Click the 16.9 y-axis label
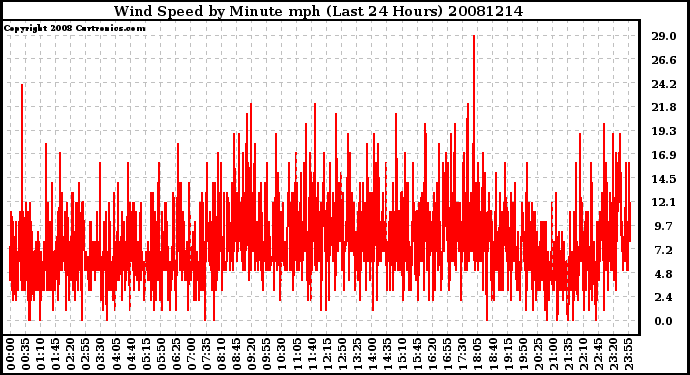690x375 pixels. pyautogui.click(x=664, y=155)
